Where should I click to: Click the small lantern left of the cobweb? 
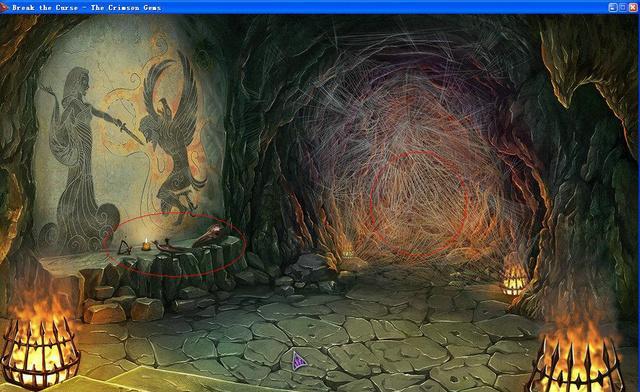(x=348, y=252)
